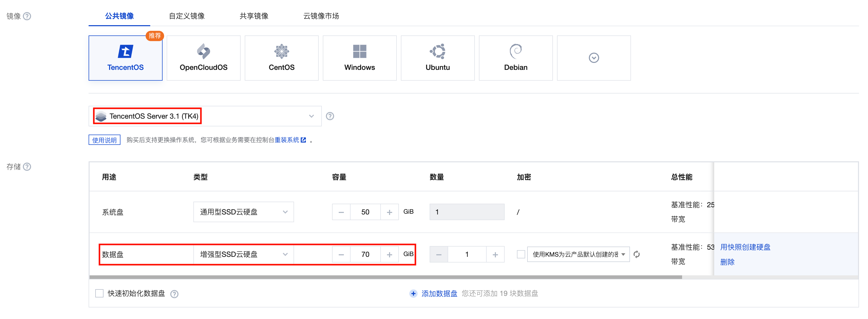868x319 pixels.
Task: Switch to 自定义镜像 tab
Action: click(187, 16)
